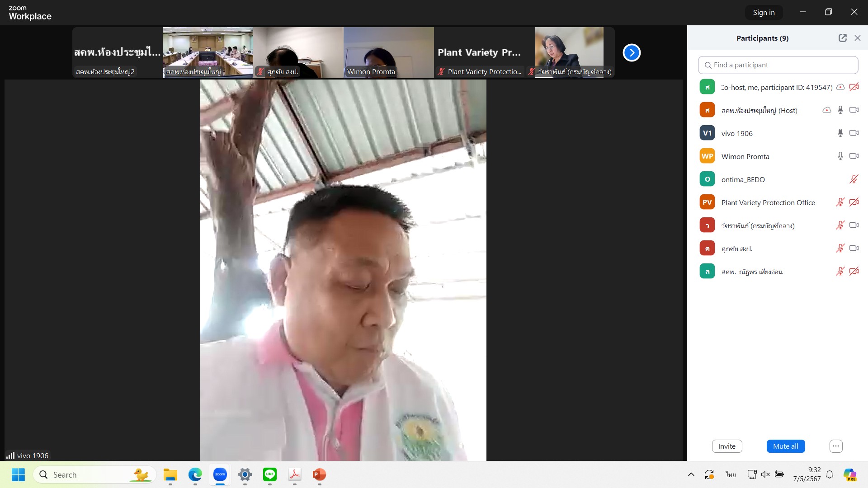Click ไทย language indicator in tray
The image size is (868, 488).
pyautogui.click(x=731, y=475)
